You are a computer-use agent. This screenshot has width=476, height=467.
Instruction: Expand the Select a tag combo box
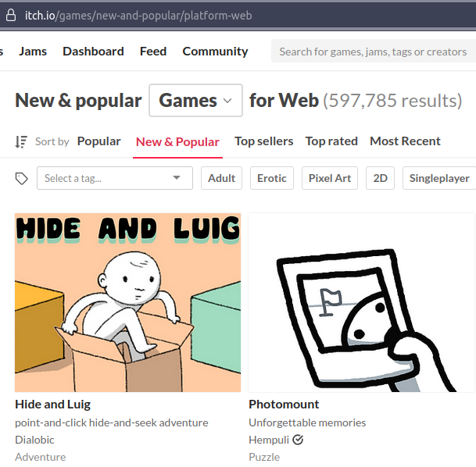[115, 178]
